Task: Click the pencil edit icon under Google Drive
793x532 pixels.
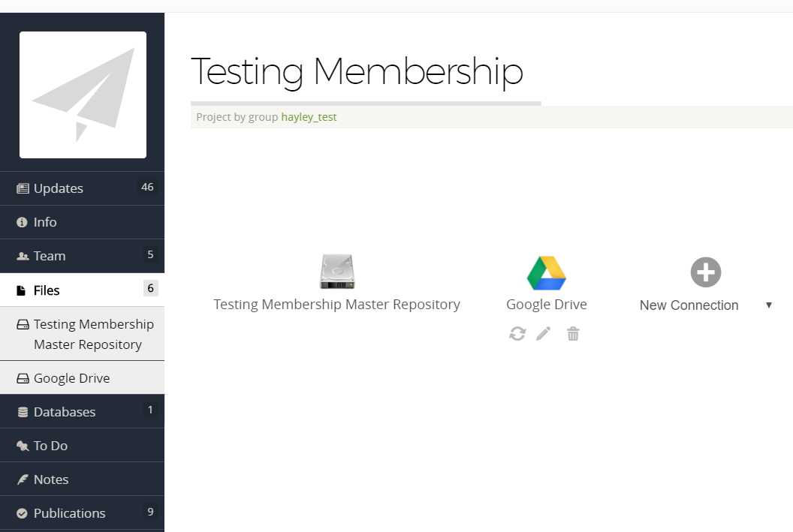Action: (544, 334)
